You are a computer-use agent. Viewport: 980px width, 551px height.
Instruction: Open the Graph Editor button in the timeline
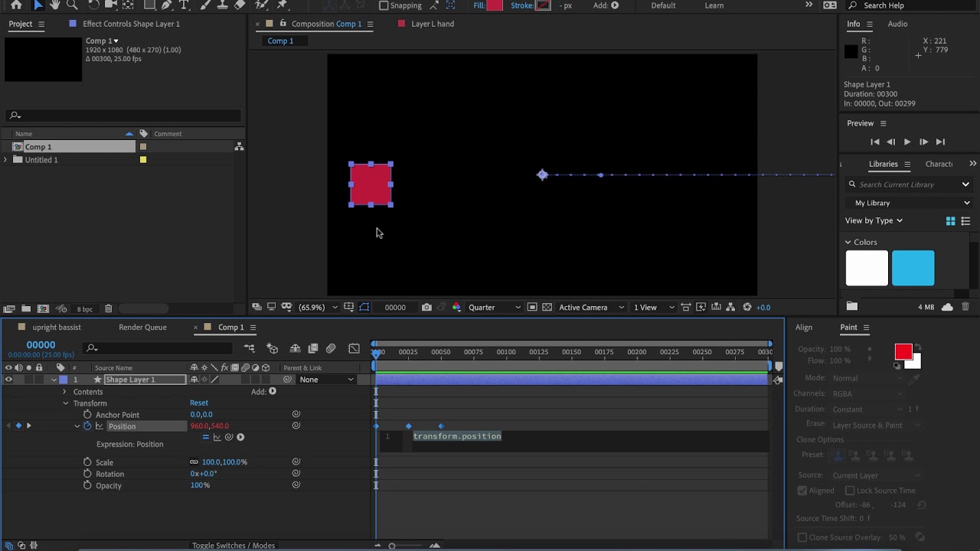(354, 349)
